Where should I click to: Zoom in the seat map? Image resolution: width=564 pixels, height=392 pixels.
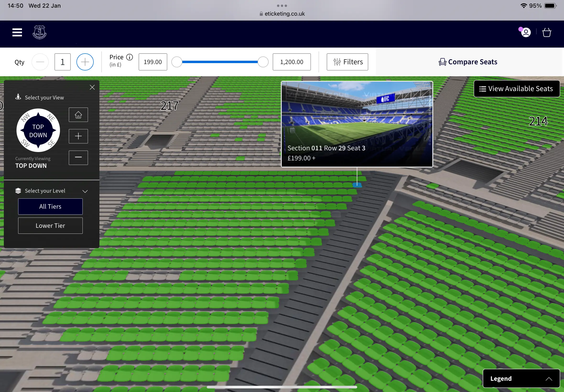click(78, 136)
